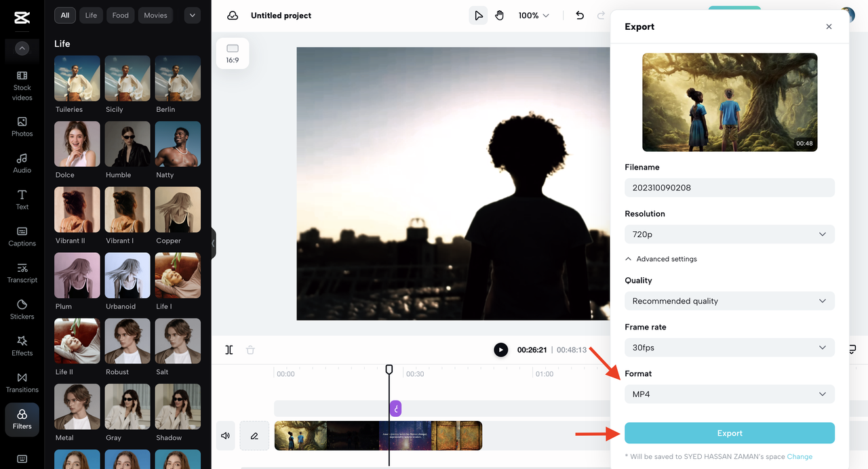Click the undo arrow icon
868x469 pixels.
[580, 16]
